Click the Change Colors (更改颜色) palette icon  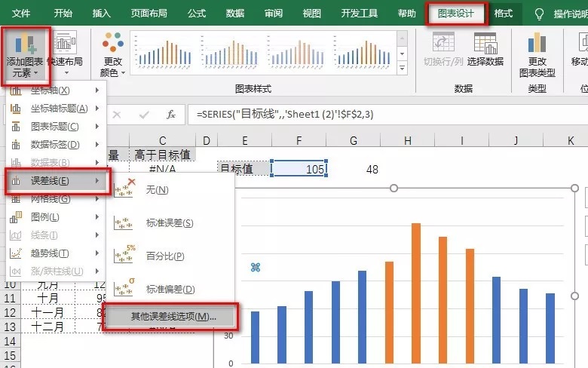(112, 44)
